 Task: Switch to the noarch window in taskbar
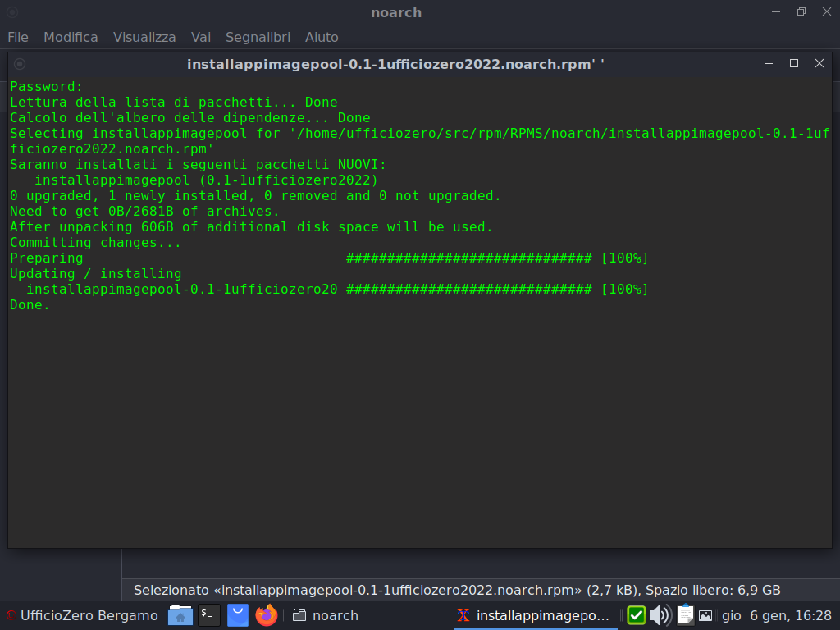[x=326, y=615]
